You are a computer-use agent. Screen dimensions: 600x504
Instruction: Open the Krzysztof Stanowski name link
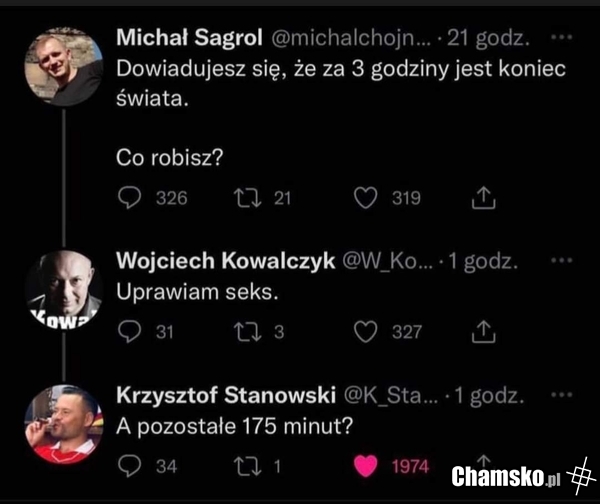click(x=226, y=395)
